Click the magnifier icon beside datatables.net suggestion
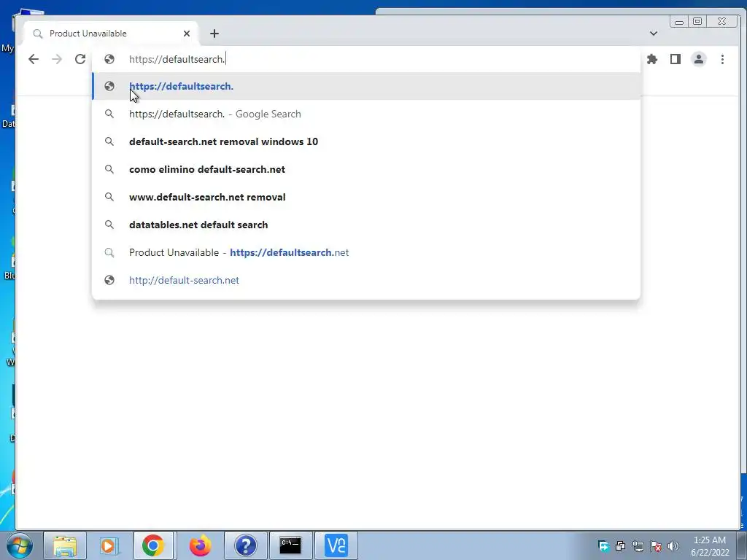Screen dimensions: 747x560 [109, 225]
